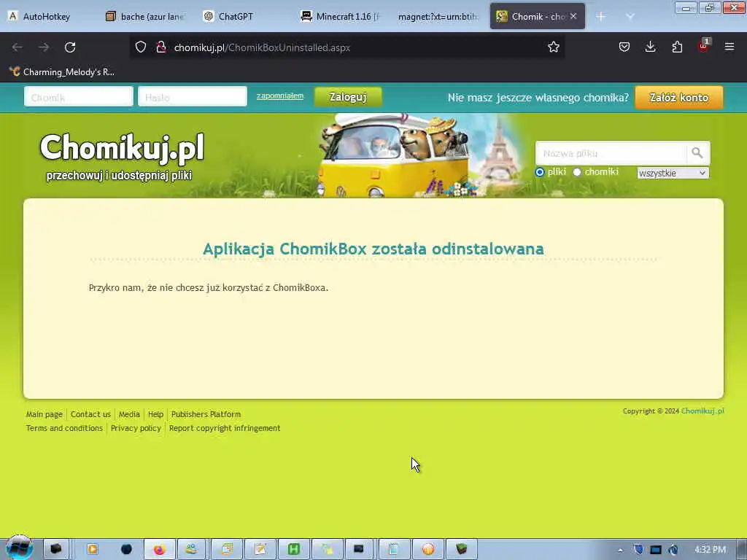The height and width of the screenshot is (560, 747).
Task: Open the list all tabs chevron
Action: coord(630,17)
